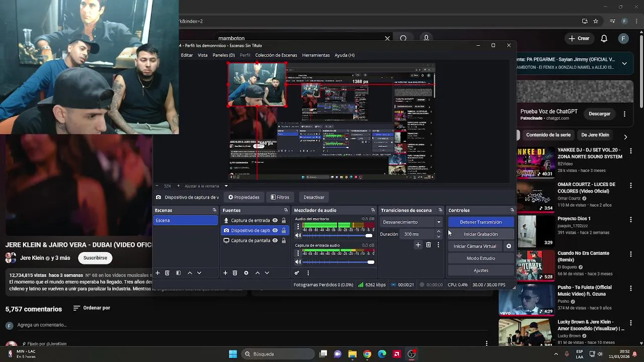Screen dimensions: 644x362
Task: Open options menu for YANKEE DJ video
Action: (x=630, y=151)
